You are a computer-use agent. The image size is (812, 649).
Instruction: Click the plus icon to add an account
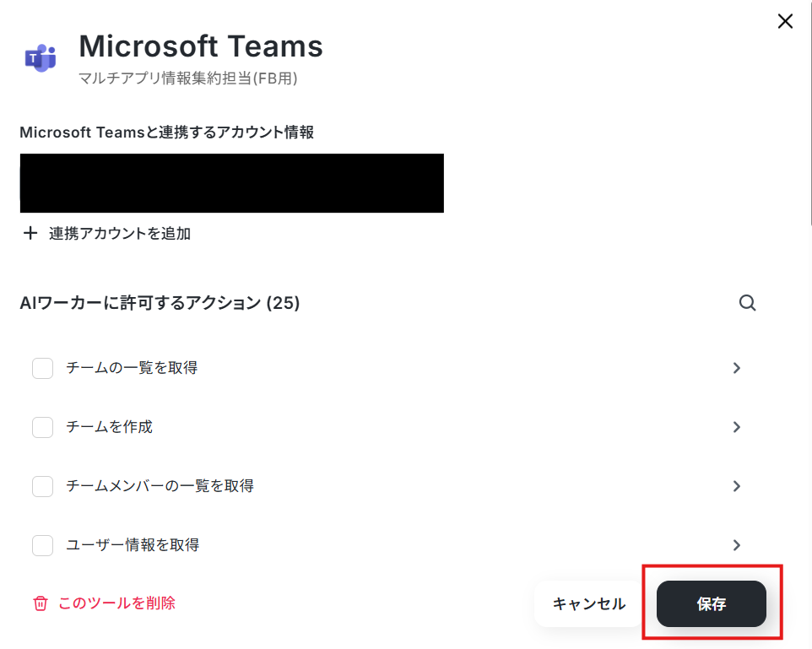30,233
